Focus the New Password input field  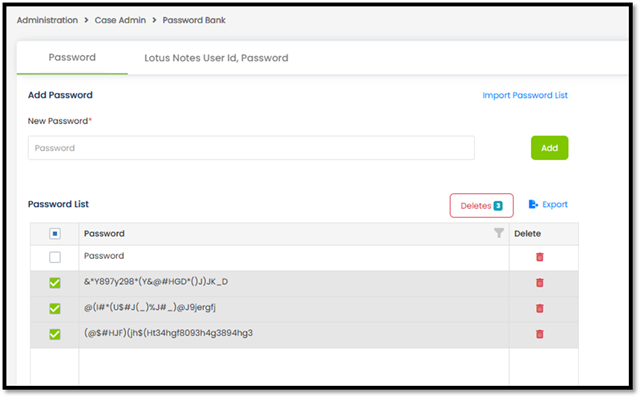pyautogui.click(x=251, y=148)
